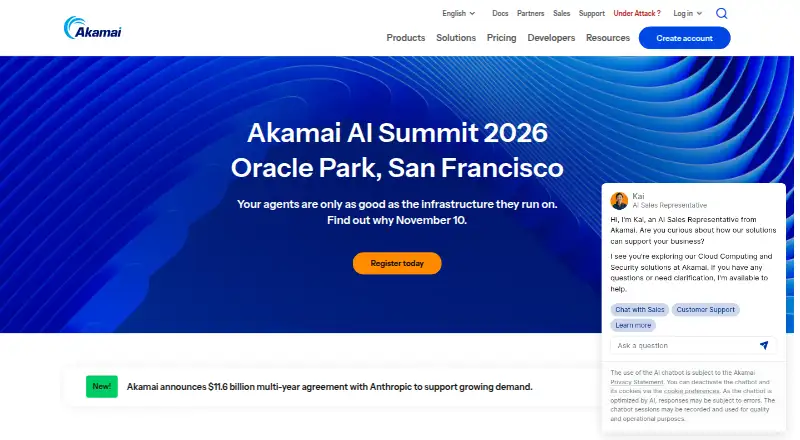
Task: Go to the Pricing page
Action: pyautogui.click(x=501, y=38)
